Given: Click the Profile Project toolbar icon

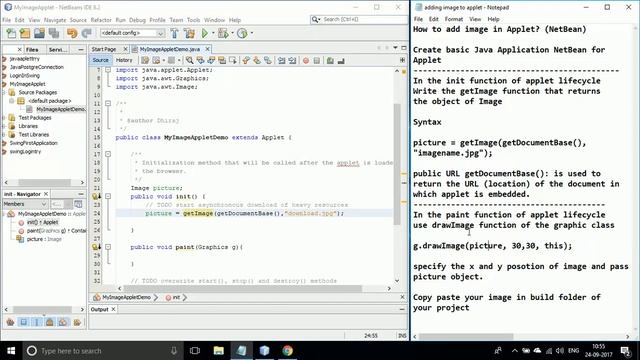Looking at the screenshot, I should 242,33.
